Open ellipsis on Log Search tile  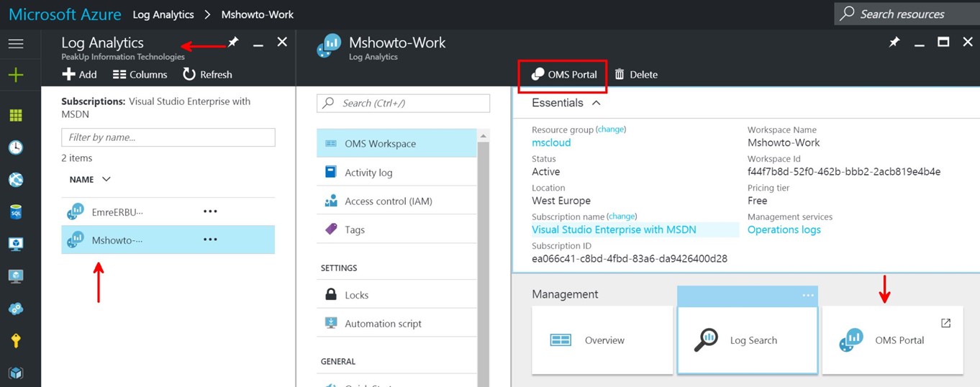click(x=808, y=295)
